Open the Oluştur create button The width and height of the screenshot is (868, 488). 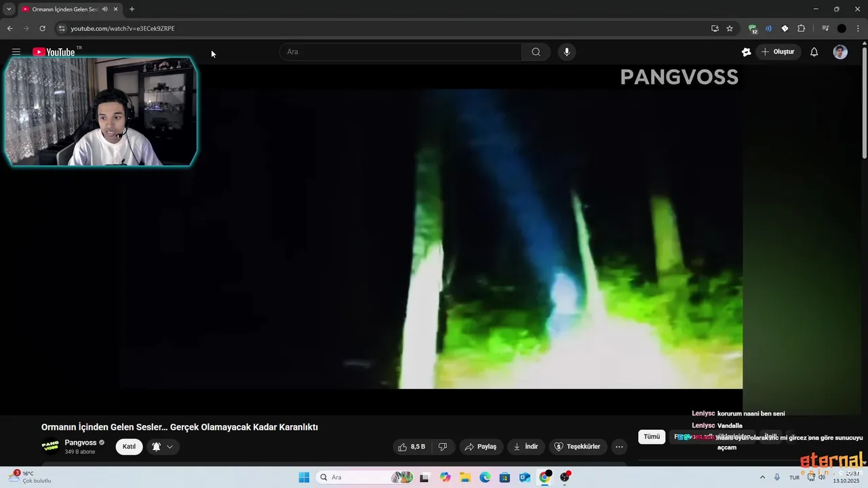coord(778,52)
